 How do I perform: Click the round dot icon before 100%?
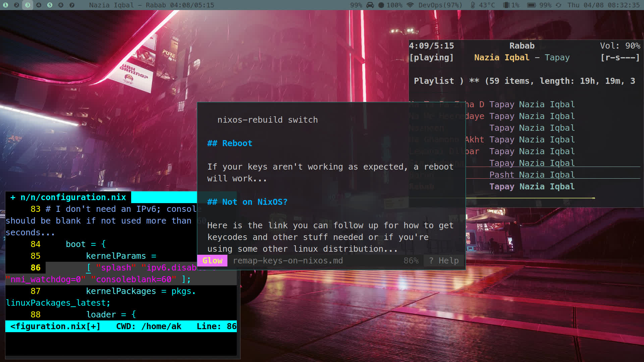pyautogui.click(x=381, y=5)
